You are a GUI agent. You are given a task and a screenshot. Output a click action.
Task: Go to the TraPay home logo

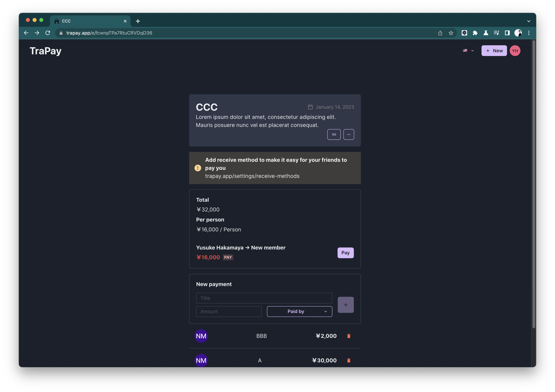pos(45,51)
